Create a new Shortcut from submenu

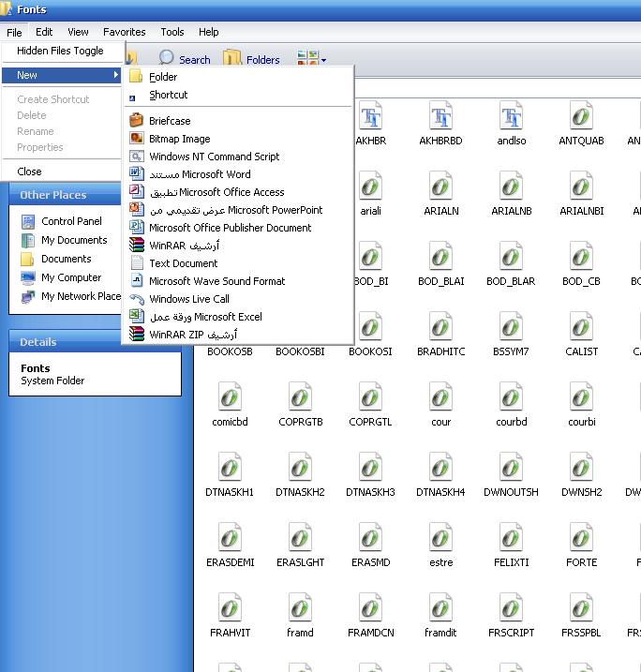pos(238,95)
